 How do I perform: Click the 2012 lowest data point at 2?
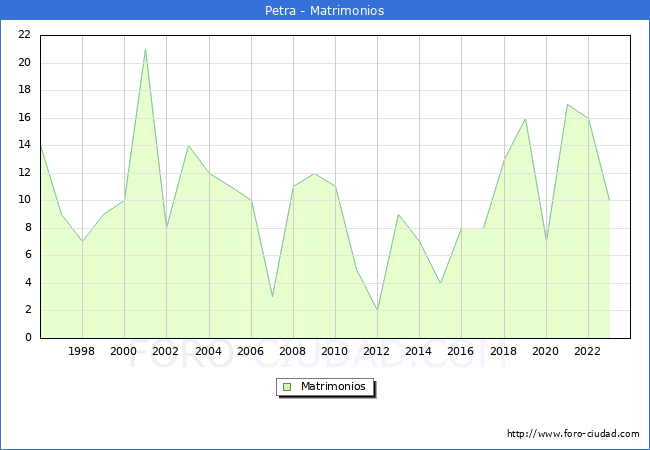point(377,310)
